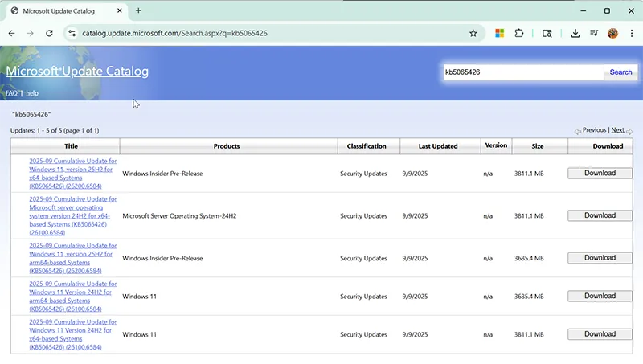Viewport: 643px width, 364px height.
Task: Open Windows 11 24H2 x64 update link
Action: point(72,334)
